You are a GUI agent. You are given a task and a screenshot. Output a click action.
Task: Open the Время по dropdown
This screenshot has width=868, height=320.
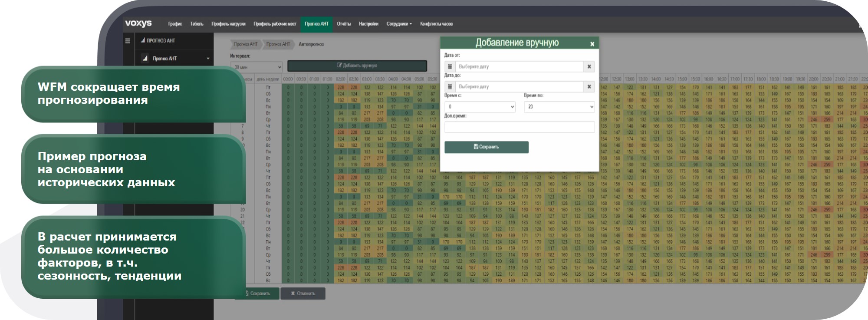point(559,106)
